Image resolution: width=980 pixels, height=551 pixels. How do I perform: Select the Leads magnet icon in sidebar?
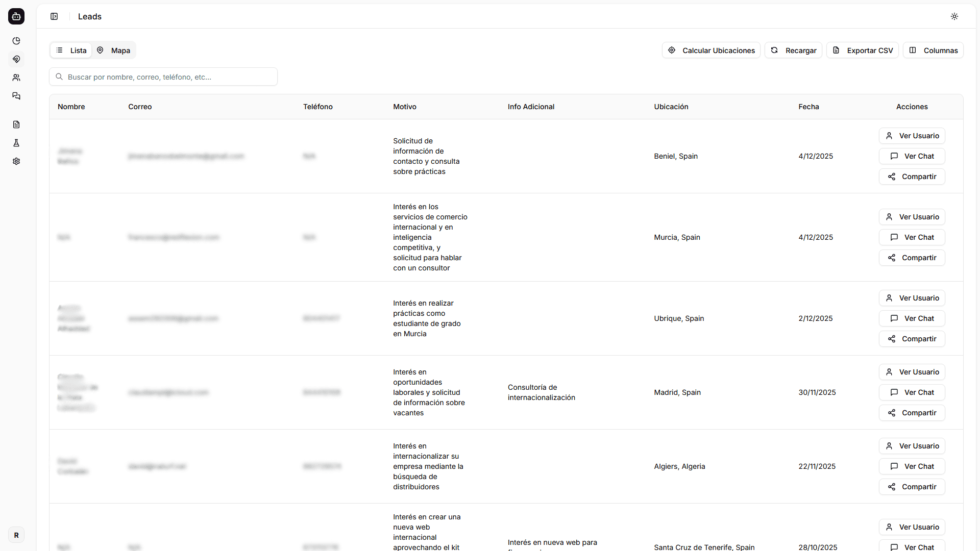pyautogui.click(x=16, y=59)
